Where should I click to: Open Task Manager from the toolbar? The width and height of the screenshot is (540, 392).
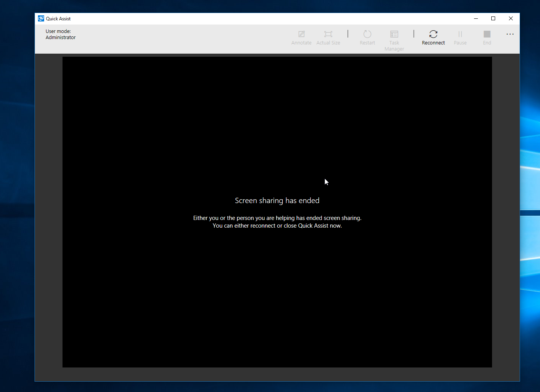(x=394, y=34)
